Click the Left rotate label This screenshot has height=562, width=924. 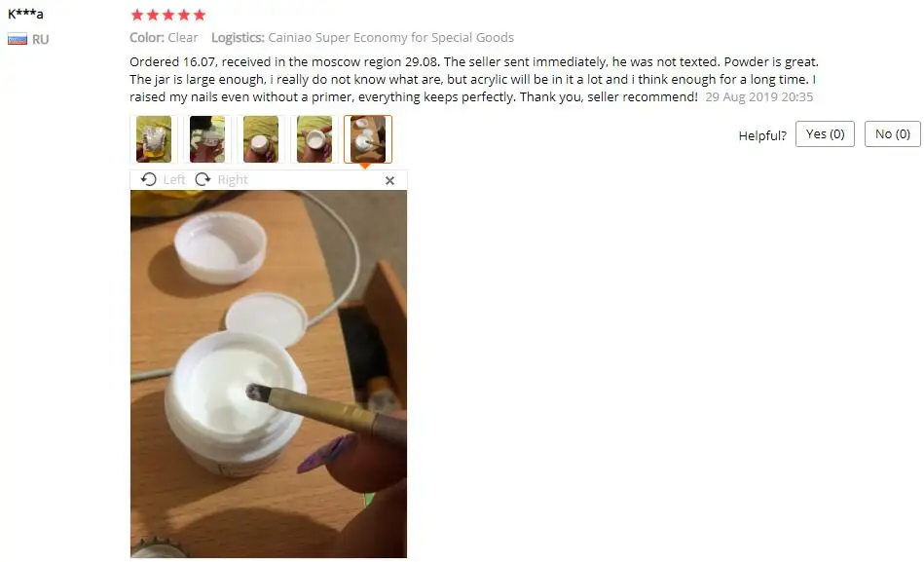(x=174, y=180)
